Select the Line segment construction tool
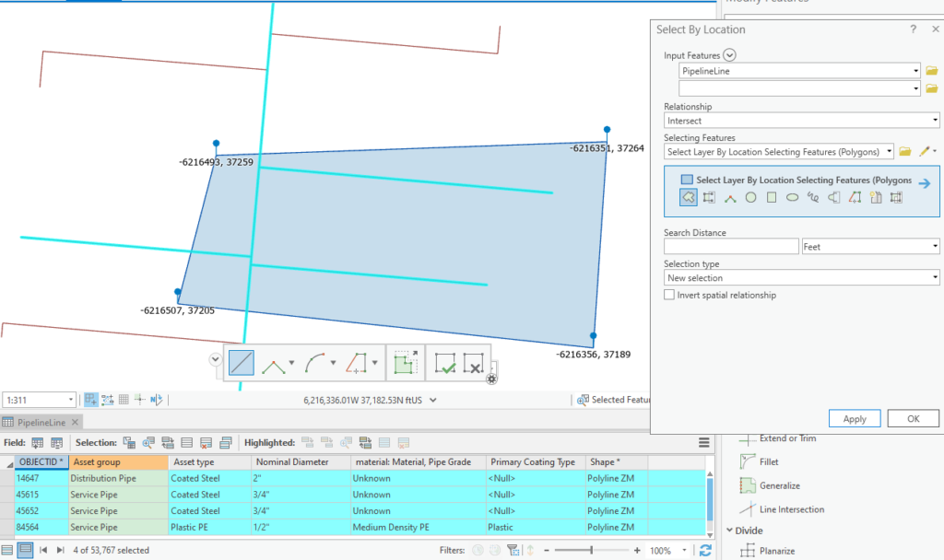944x560 pixels. 241,363
